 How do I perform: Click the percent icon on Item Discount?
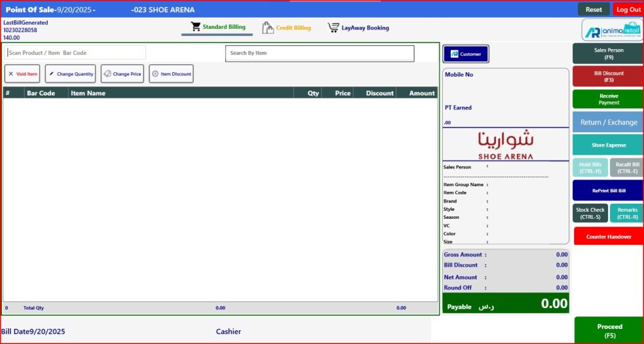(x=155, y=74)
